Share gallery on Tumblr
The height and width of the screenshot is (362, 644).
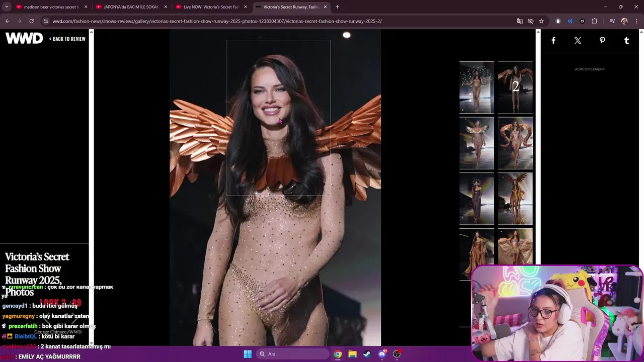point(626,41)
